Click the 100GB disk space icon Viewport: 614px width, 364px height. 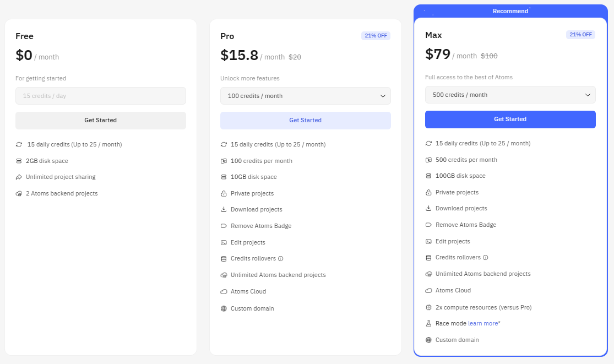(428, 176)
